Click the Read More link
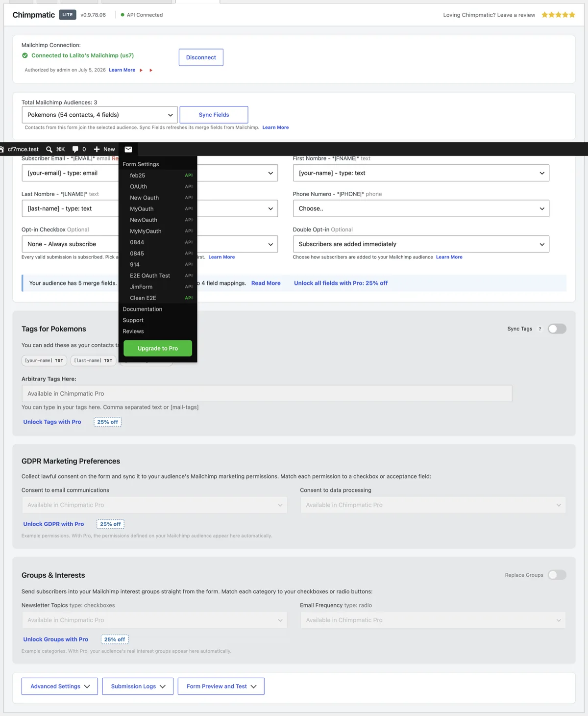588x716 pixels. 266,283
